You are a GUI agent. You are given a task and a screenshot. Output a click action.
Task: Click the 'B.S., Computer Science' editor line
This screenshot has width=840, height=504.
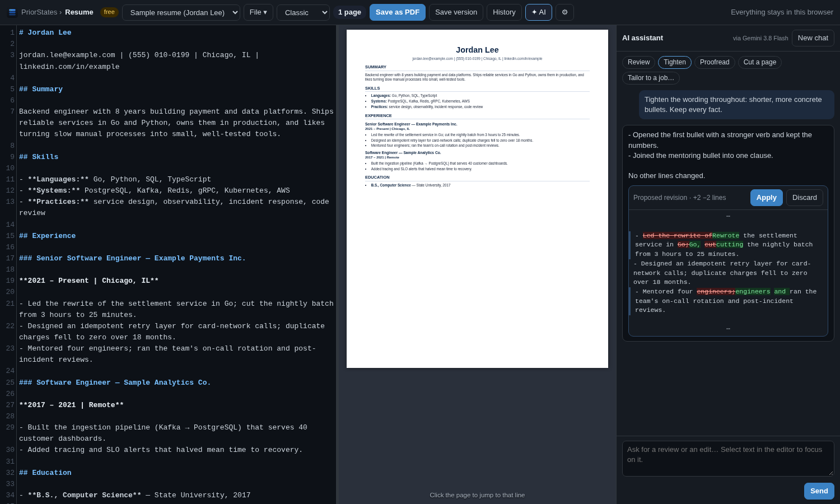coord(135,495)
